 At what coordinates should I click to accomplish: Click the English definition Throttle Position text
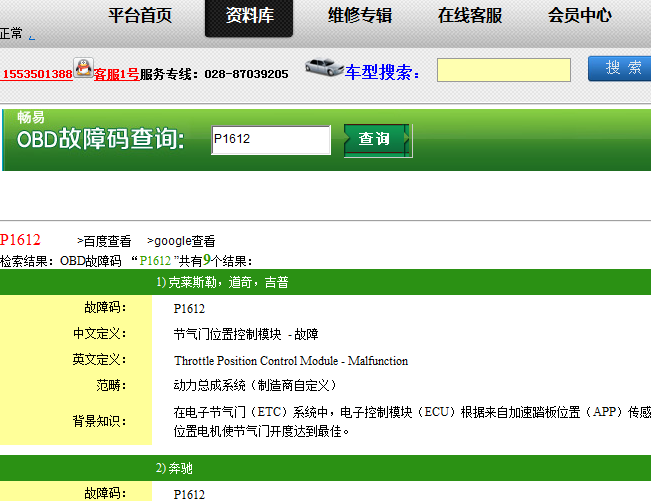(x=290, y=360)
